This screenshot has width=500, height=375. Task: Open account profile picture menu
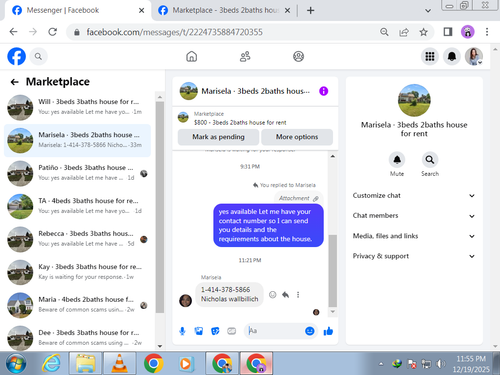pos(474,56)
